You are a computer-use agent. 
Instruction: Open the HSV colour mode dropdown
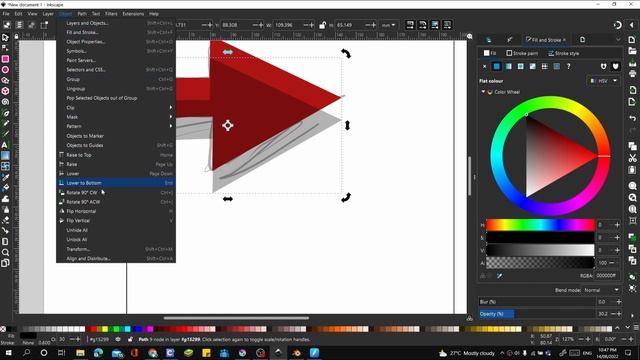pos(604,81)
